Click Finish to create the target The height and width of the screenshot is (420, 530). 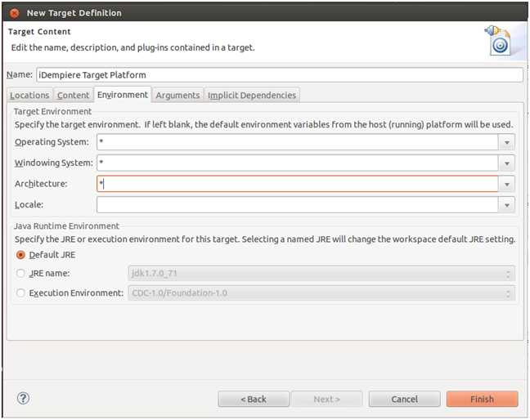pyautogui.click(x=482, y=399)
